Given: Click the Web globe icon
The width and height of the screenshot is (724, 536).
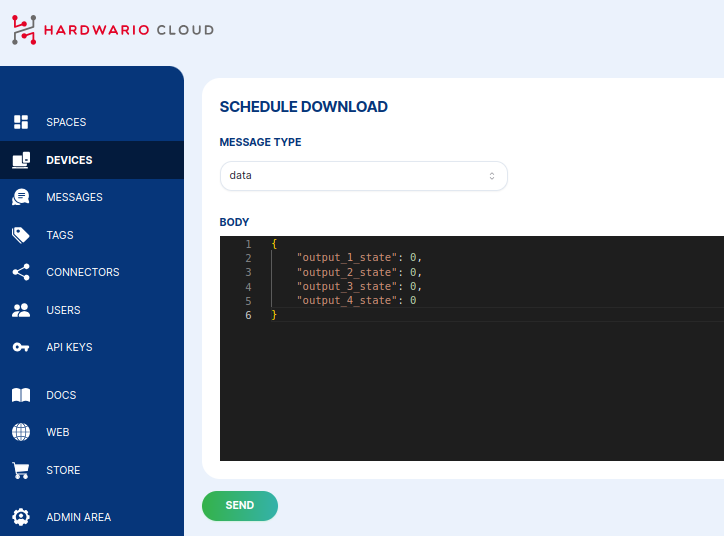Looking at the screenshot, I should 20,432.
